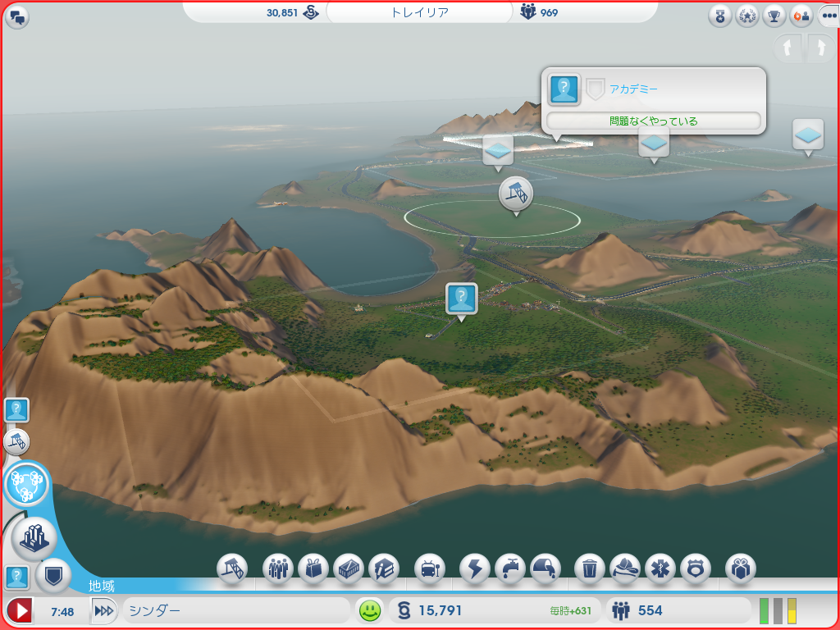
Task: Open the アカデミー player name link
Action: 633,89
